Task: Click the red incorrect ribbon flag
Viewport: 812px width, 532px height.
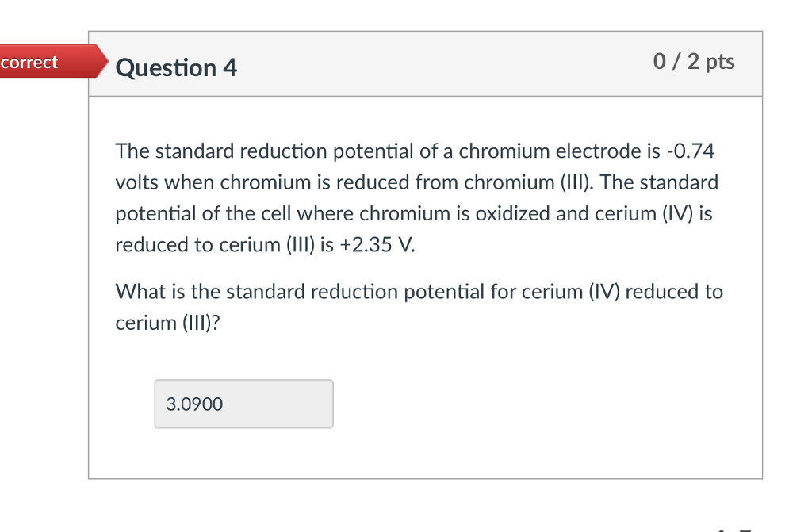Action: [48, 62]
